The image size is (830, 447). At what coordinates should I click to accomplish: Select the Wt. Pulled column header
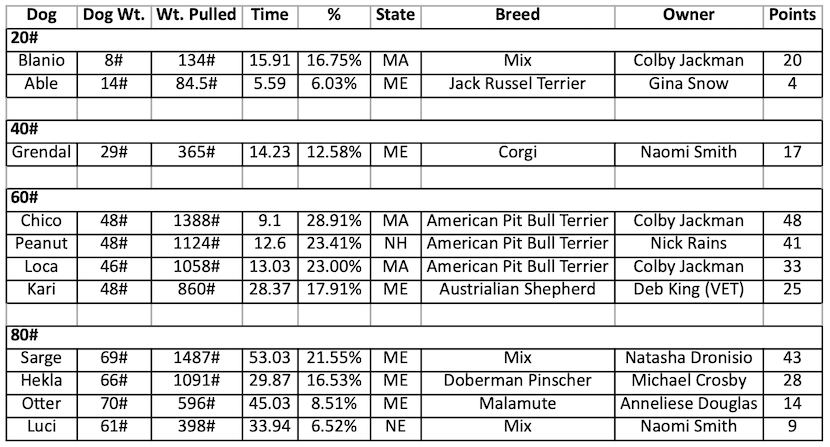[x=197, y=15]
